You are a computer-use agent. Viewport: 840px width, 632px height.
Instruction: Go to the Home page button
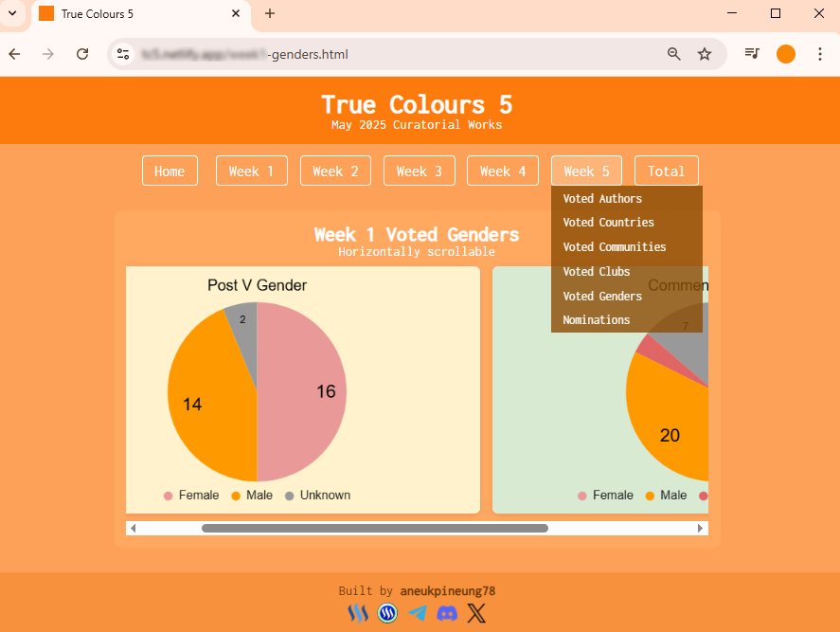coord(170,171)
